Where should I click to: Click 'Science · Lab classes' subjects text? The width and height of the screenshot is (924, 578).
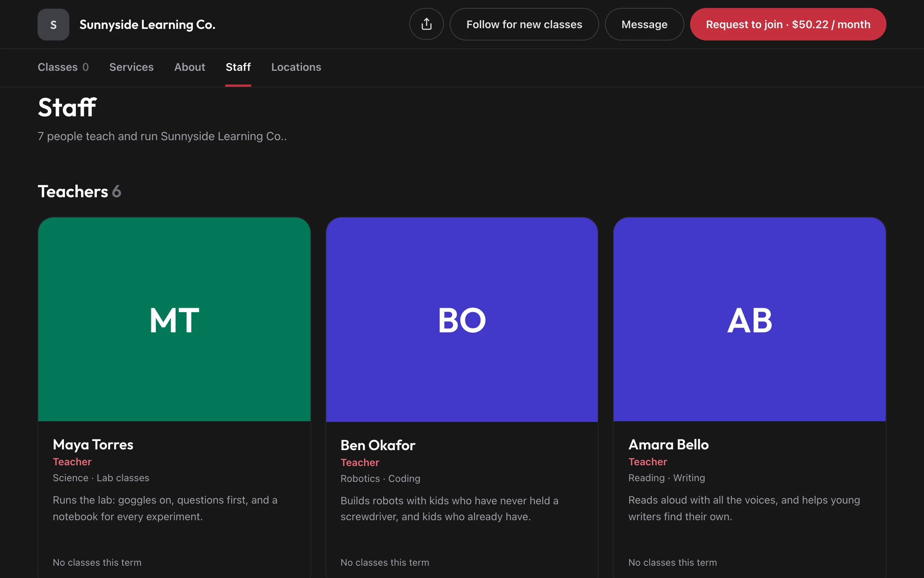[101, 478]
